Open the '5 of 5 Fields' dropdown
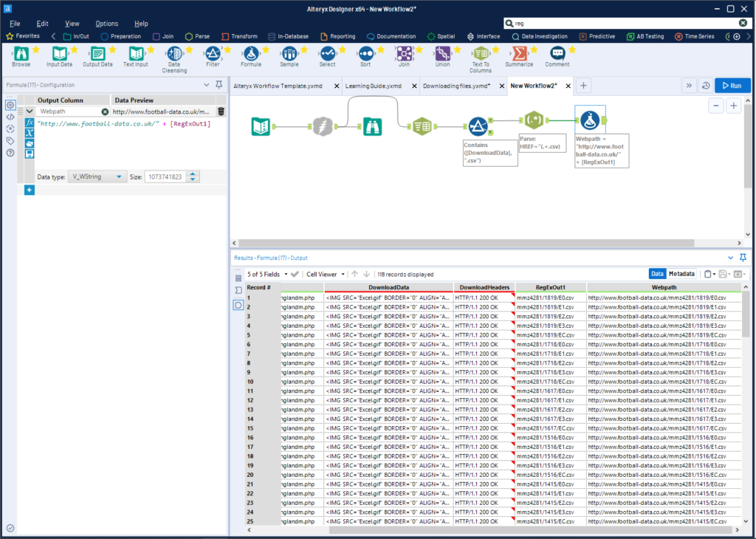This screenshot has height=539, width=756. (x=285, y=274)
